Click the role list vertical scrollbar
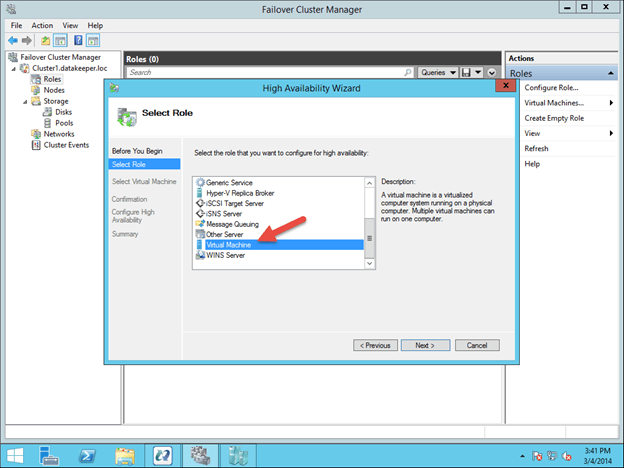The width and height of the screenshot is (624, 468). [x=369, y=222]
